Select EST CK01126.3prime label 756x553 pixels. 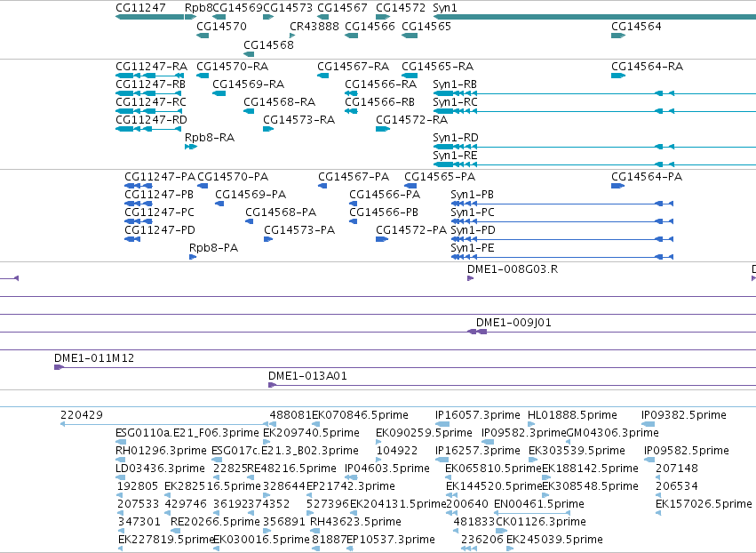click(541, 522)
